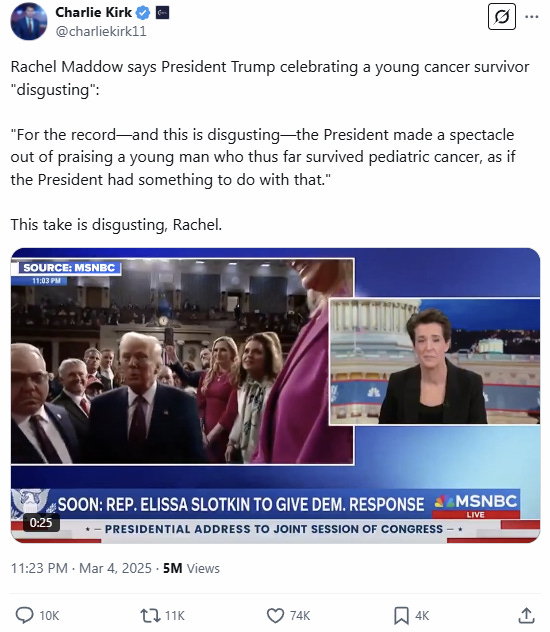Open the 11:23 PM Mar 4, 2025 timestamp
This screenshot has width=550, height=632.
click(x=81, y=568)
